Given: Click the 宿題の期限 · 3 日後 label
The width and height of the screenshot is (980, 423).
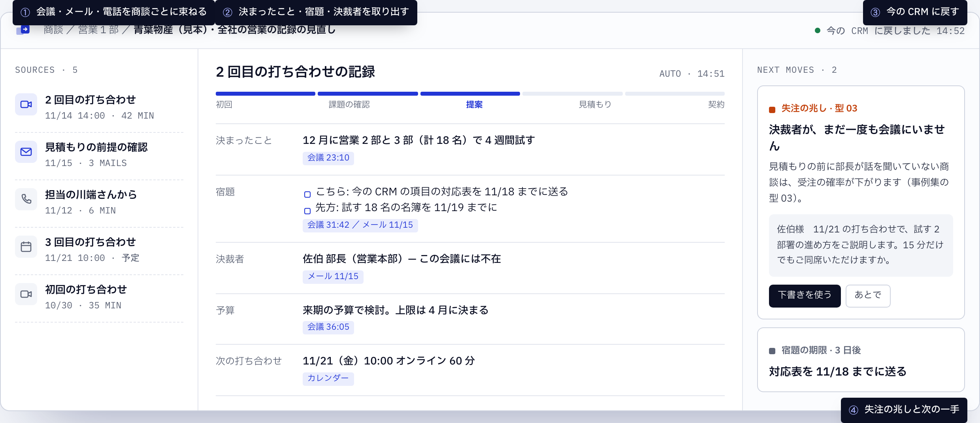Looking at the screenshot, I should tap(821, 350).
